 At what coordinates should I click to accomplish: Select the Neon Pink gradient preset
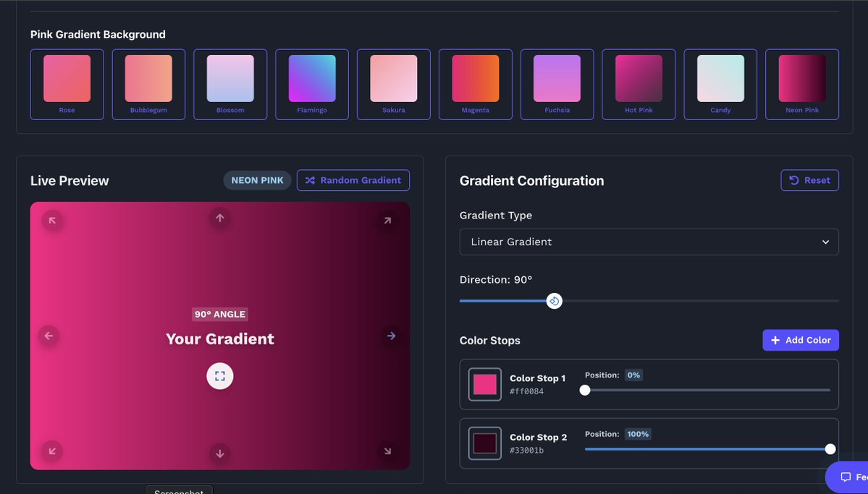click(802, 85)
